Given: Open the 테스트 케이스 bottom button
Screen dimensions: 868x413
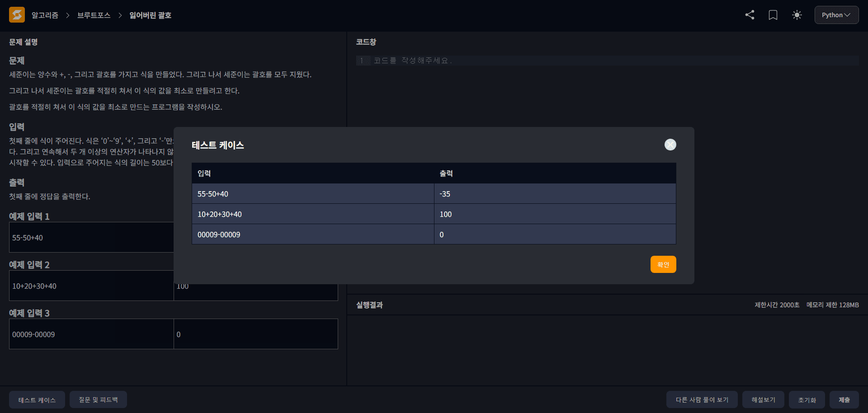Looking at the screenshot, I should [x=37, y=400].
